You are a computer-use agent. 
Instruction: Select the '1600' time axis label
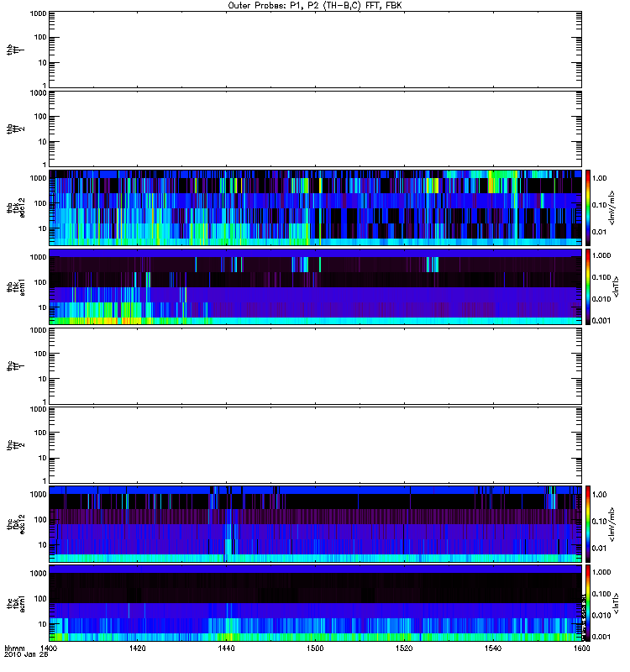pyautogui.click(x=581, y=648)
